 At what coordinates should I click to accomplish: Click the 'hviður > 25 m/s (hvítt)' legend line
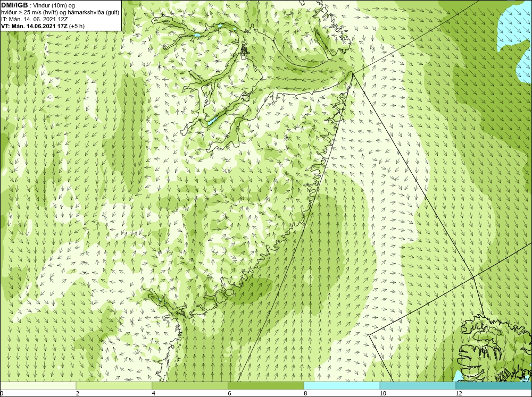point(60,13)
